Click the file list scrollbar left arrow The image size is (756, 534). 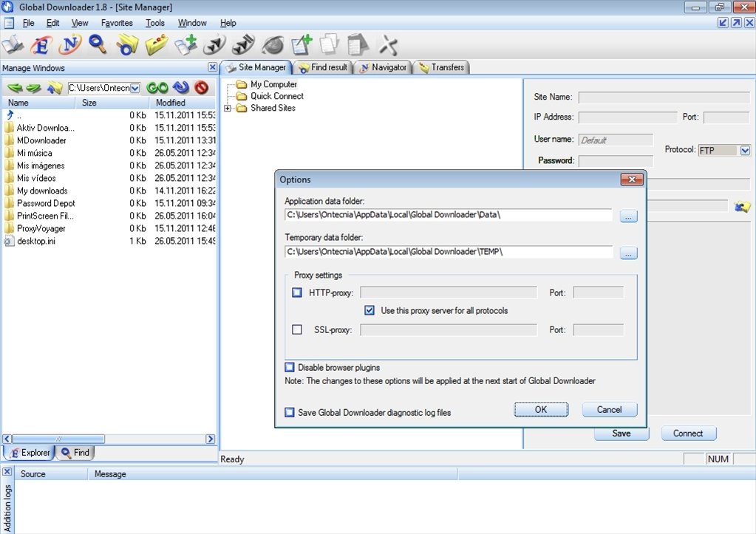[7, 439]
